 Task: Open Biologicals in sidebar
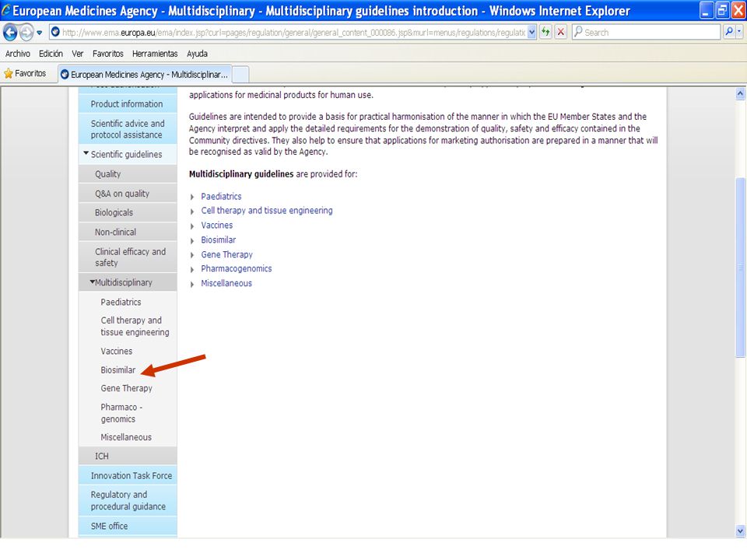tap(127, 212)
